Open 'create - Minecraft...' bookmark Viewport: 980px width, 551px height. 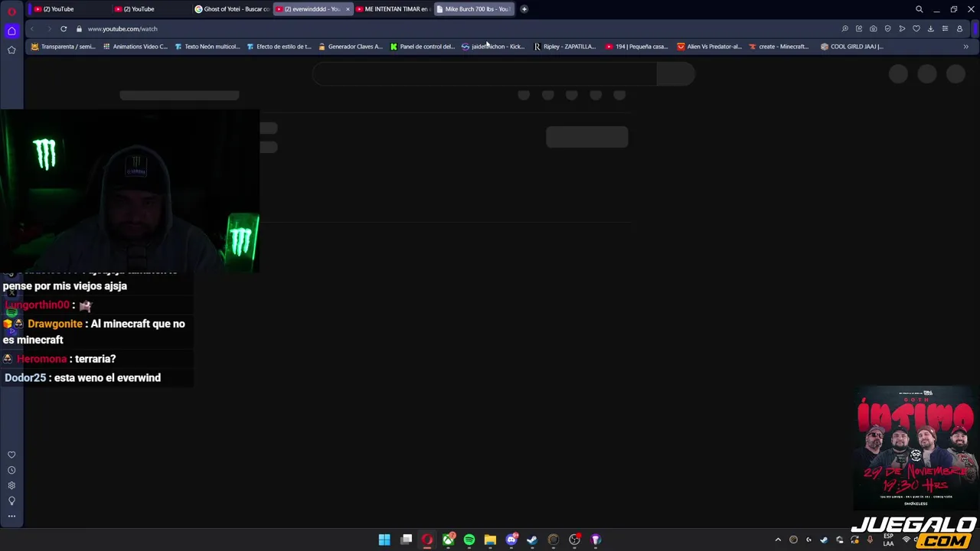(x=779, y=47)
